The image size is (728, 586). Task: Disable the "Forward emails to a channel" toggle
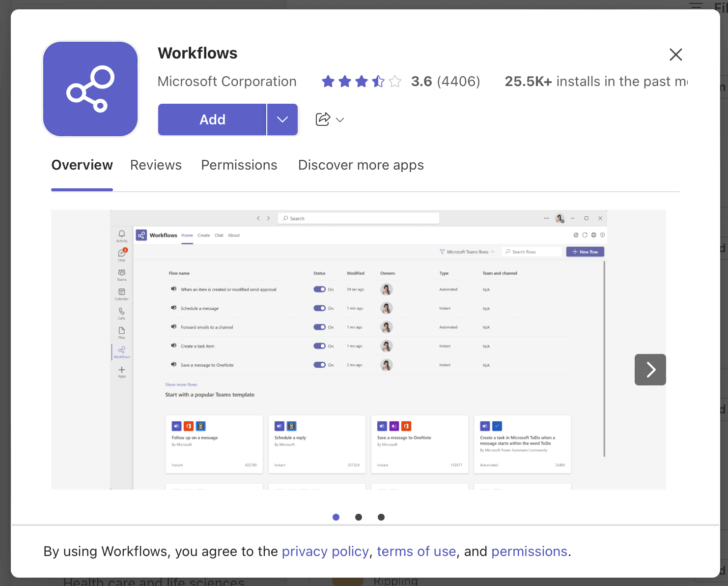(320, 327)
